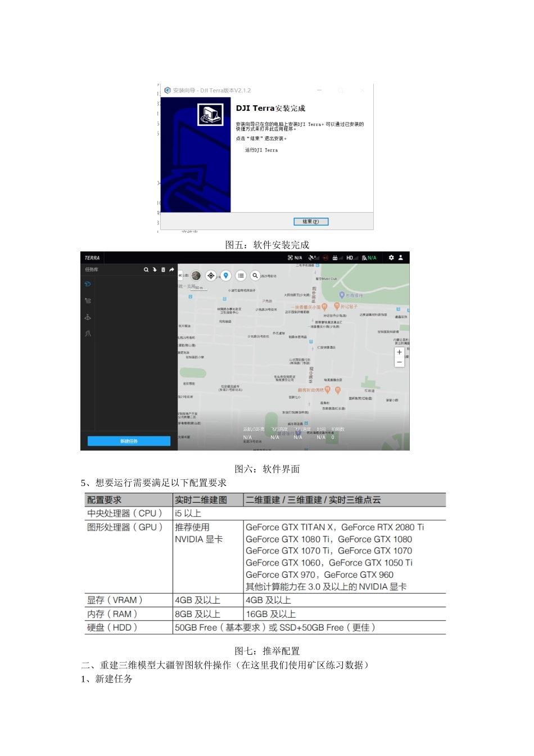Click the 图六：软件界面 caption
Viewport: 534px width, 756px height.
click(267, 469)
